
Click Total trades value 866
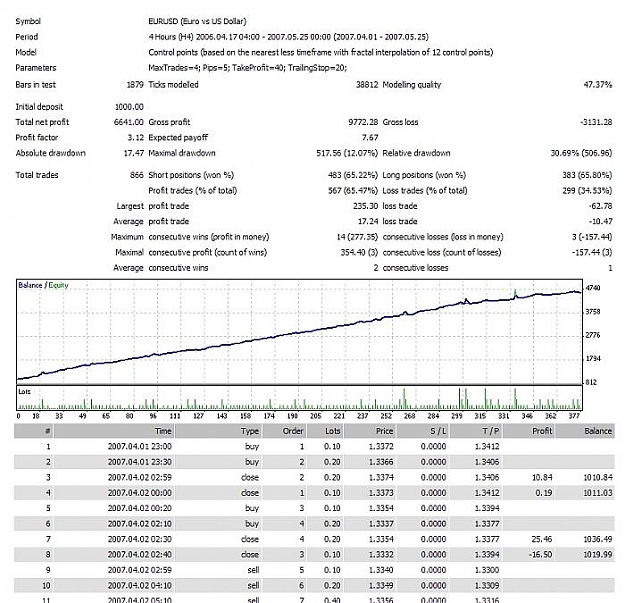click(137, 175)
